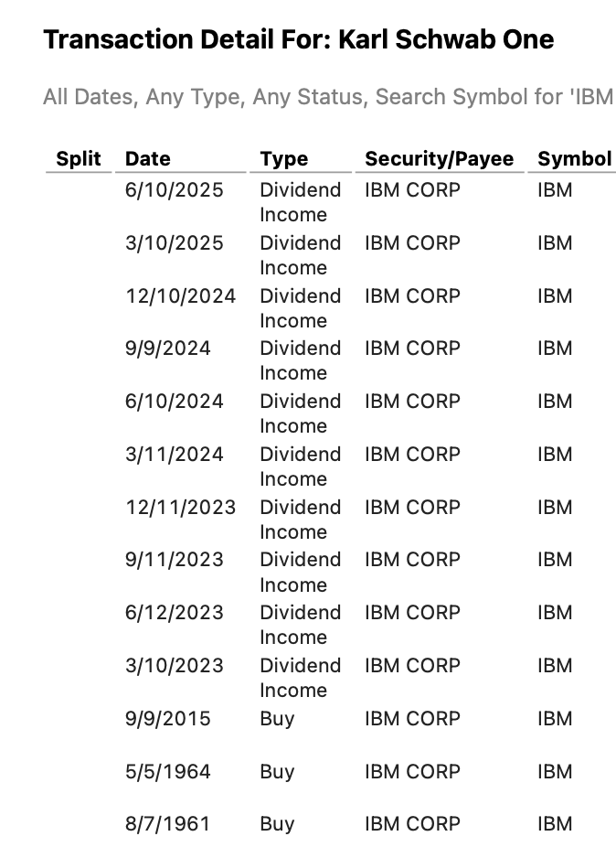Click the 3/10/2025 transaction date
Image resolution: width=616 pixels, height=847 pixels.
coord(174,243)
